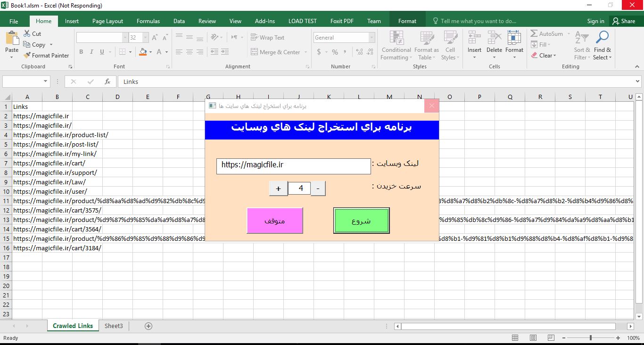Select cell with https://magicfile.ir/support/
The width and height of the screenshot is (644, 345).
click(x=27, y=172)
